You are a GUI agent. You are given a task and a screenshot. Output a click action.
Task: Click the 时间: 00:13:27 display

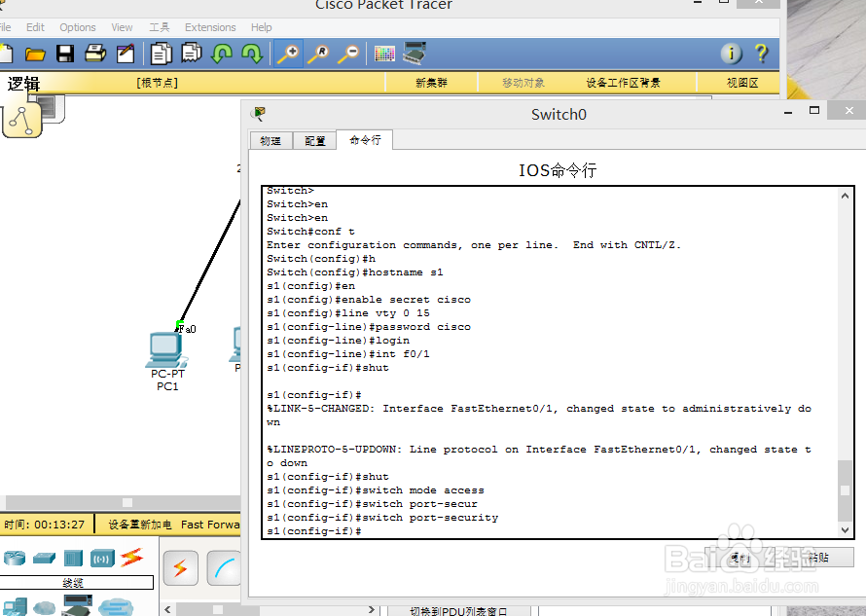click(x=44, y=525)
